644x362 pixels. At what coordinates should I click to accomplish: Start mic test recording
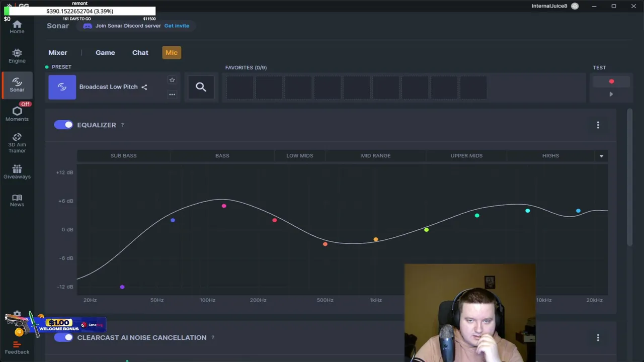[x=611, y=81]
